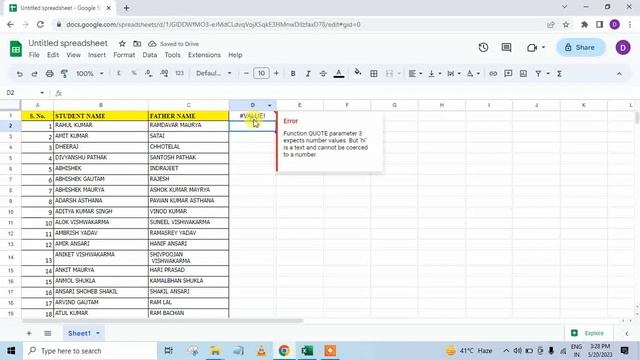
Task: Open the Name box dropdown
Action: (x=42, y=93)
